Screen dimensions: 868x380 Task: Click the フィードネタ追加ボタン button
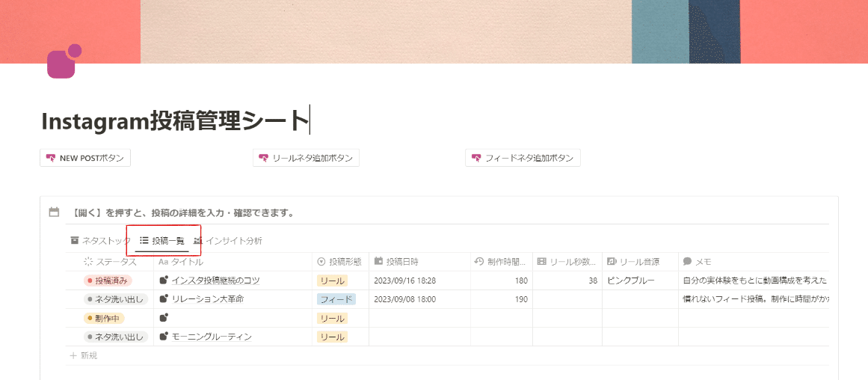click(523, 158)
